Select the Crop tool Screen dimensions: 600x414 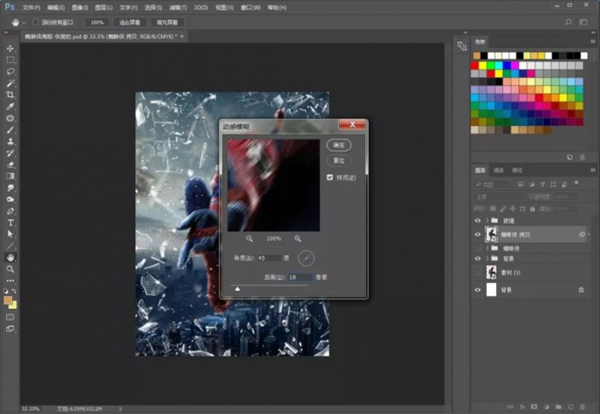pyautogui.click(x=11, y=95)
